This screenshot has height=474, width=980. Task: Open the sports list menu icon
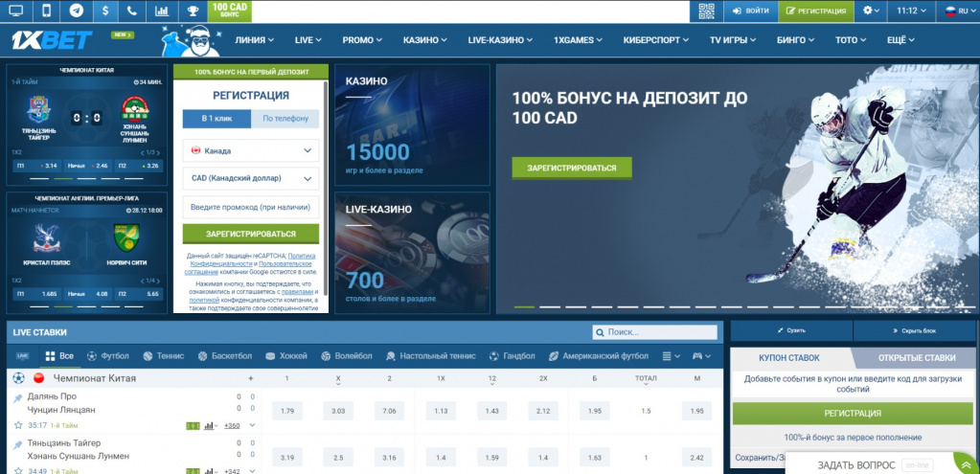tap(672, 356)
